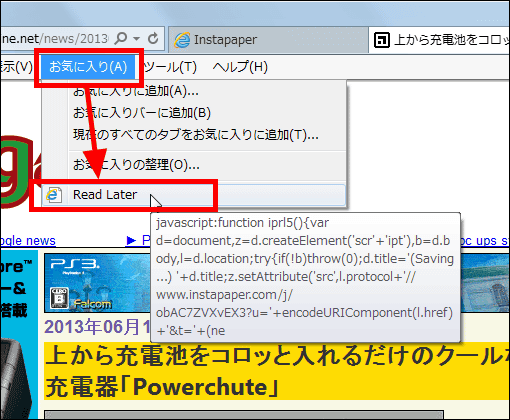Follow the 'ogle news' link
This screenshot has width=510, height=420.
(x=28, y=240)
